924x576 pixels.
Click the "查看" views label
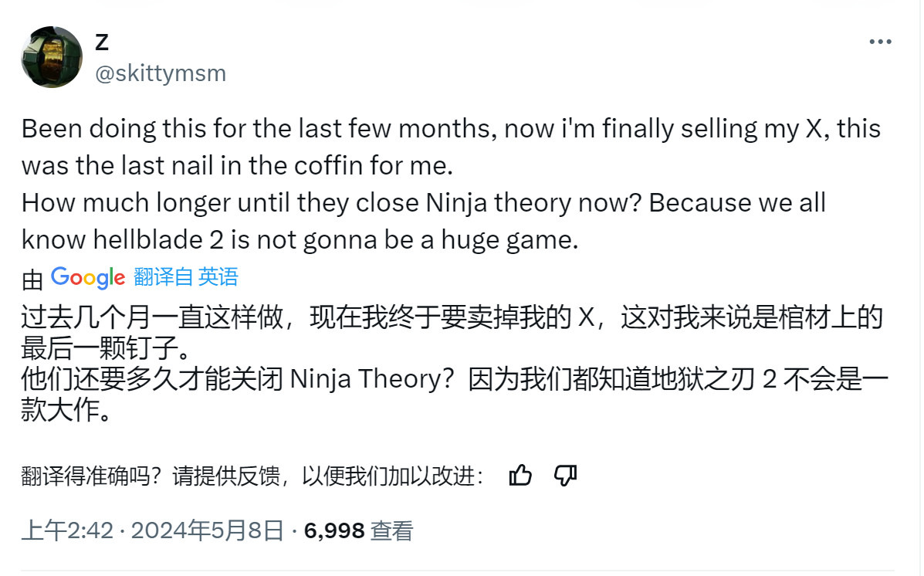tap(392, 530)
